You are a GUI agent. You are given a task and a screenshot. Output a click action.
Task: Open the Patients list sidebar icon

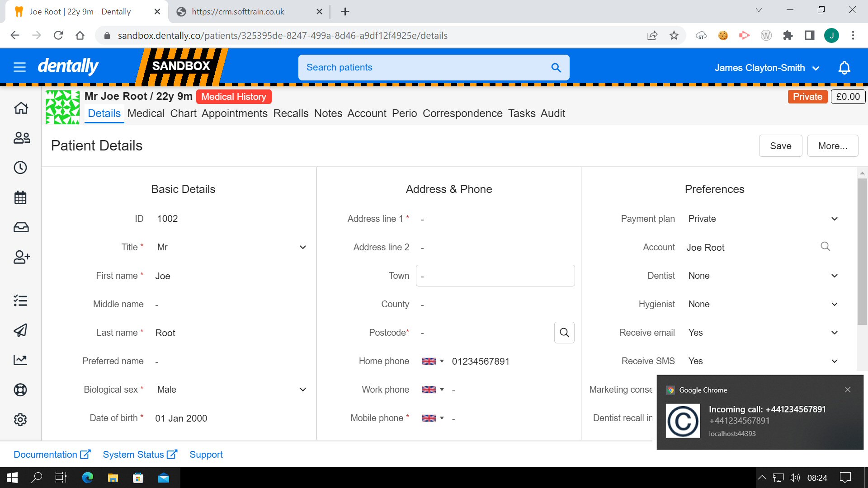click(x=21, y=138)
